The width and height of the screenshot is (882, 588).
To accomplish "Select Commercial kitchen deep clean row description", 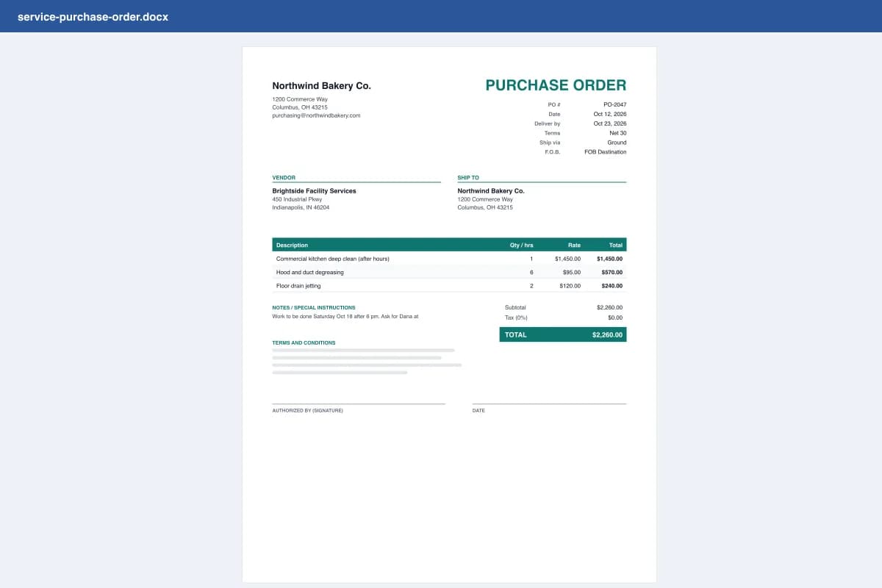I will (x=333, y=259).
